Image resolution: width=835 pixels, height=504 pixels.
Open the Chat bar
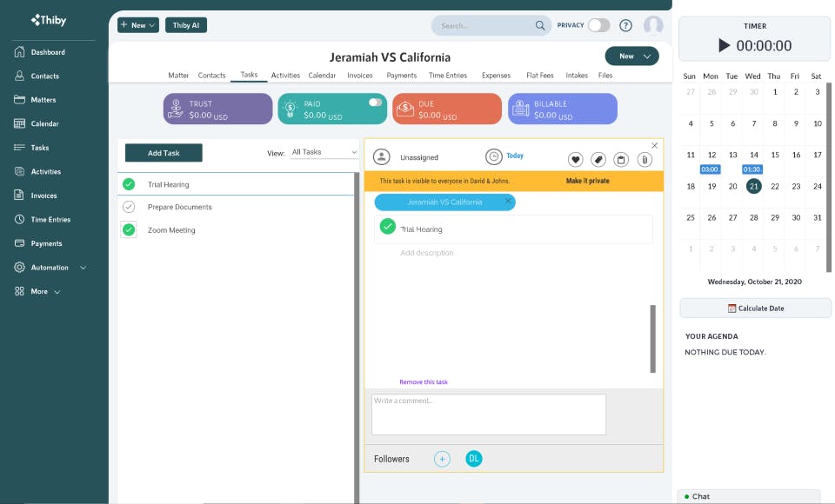click(749, 496)
